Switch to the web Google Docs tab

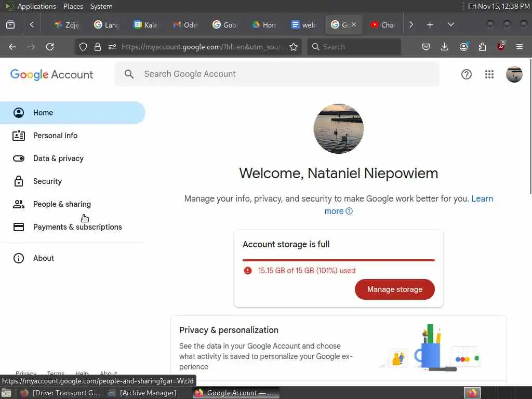(303, 25)
